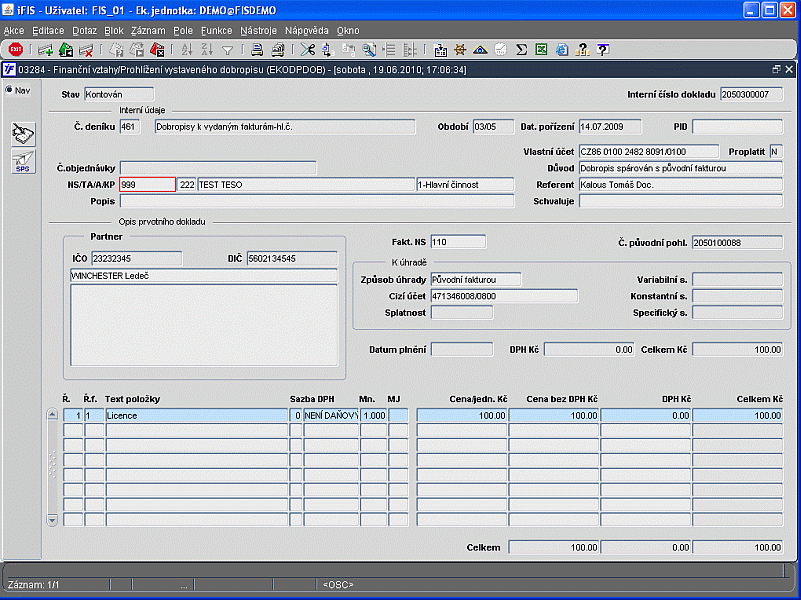801x600 pixels.
Task: Open the Editace menu
Action: (48, 31)
